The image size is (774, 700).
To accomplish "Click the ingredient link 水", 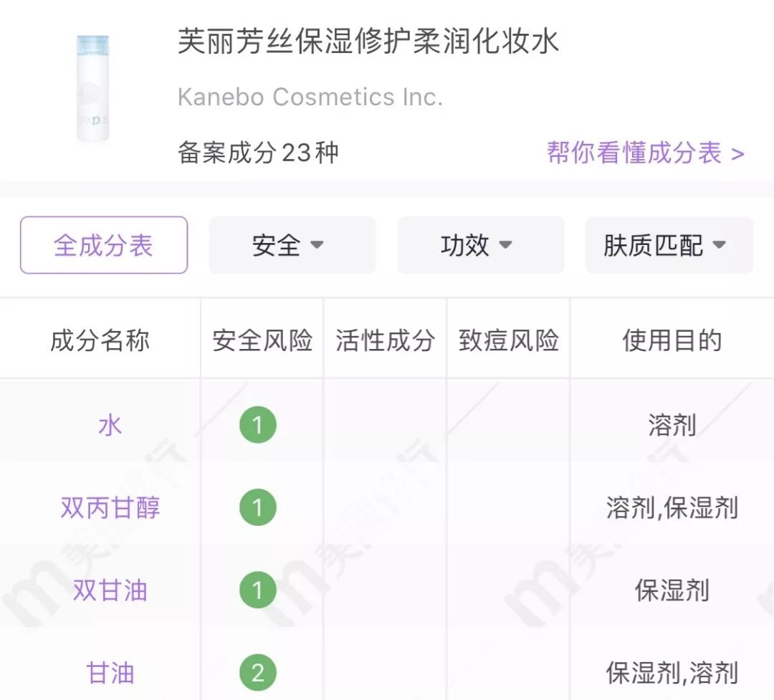I will pos(109,424).
